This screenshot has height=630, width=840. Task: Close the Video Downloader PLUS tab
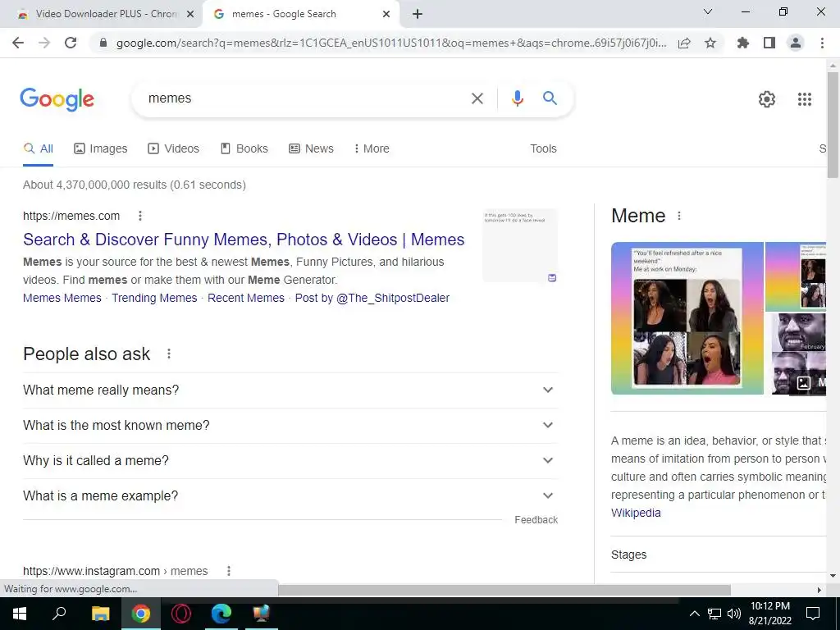tap(189, 15)
